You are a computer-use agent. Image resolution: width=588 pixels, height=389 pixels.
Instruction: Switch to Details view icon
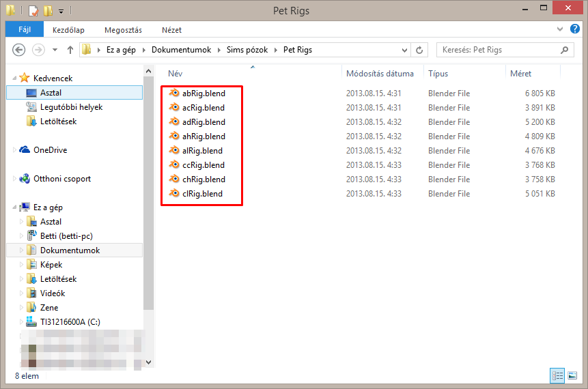coord(557,375)
